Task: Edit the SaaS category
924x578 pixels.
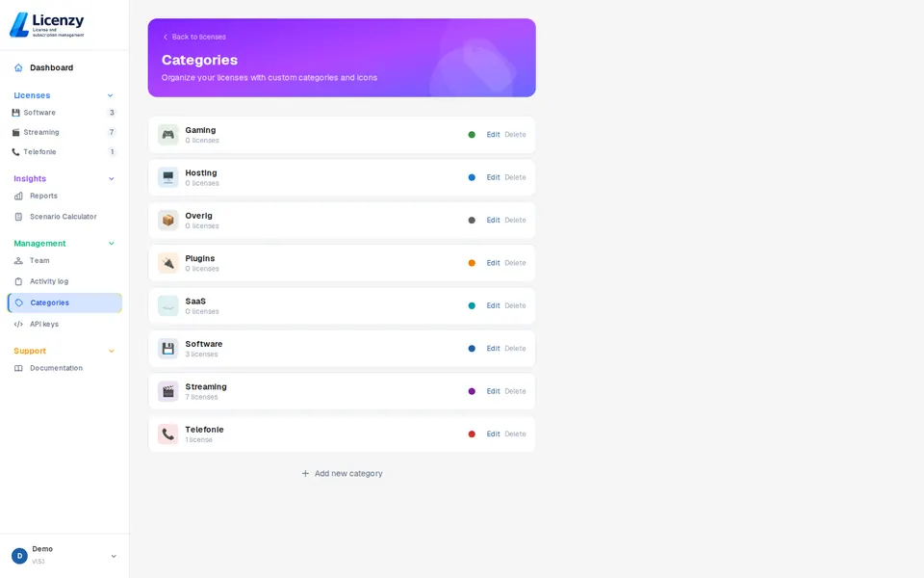Action: [x=493, y=305]
